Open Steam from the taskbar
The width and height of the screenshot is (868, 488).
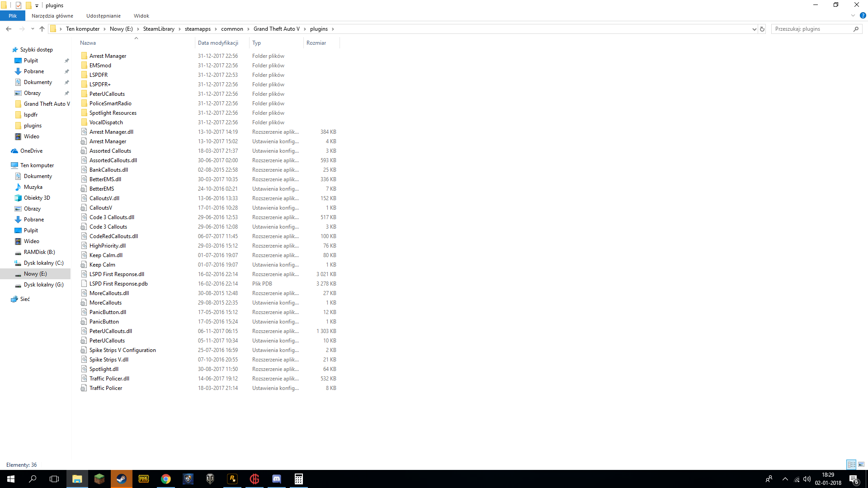click(x=122, y=479)
